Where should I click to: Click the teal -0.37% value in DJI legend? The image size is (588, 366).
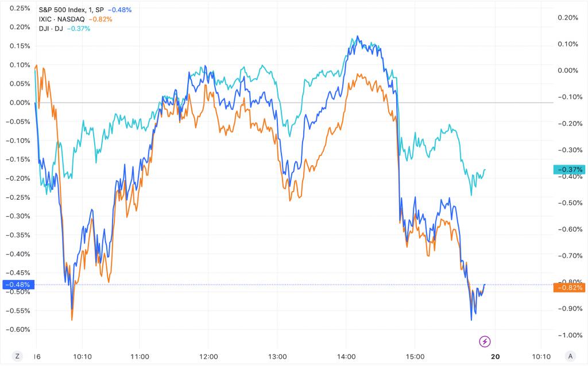tap(79, 28)
